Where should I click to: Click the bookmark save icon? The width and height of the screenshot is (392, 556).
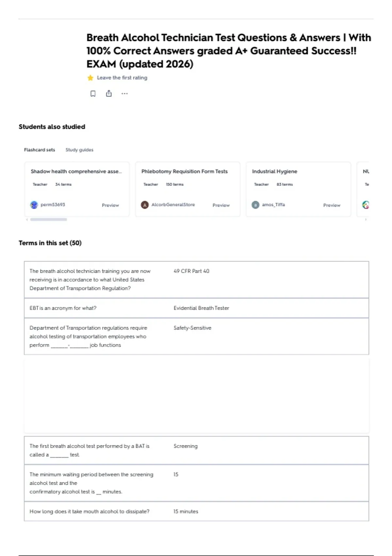pos(93,94)
